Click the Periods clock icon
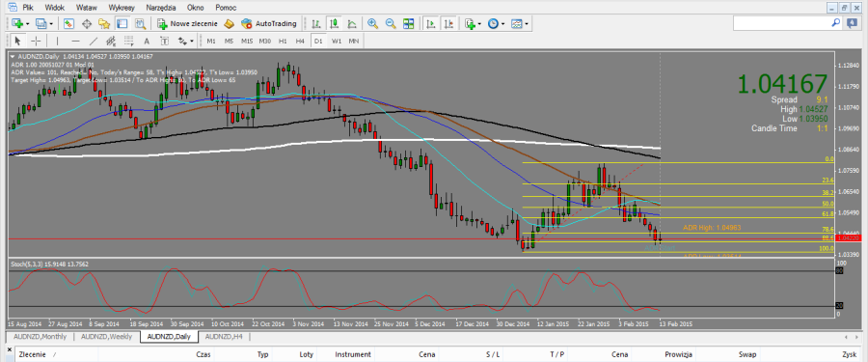 point(493,24)
